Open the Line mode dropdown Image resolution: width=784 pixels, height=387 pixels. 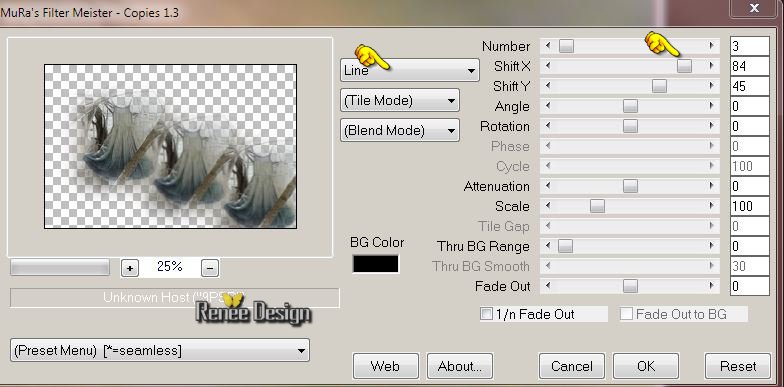(409, 70)
